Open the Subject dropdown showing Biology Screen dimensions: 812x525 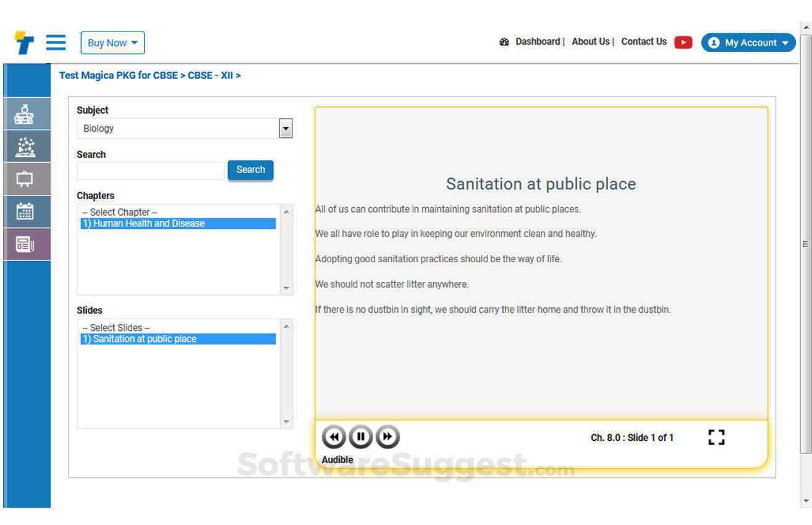tap(285, 128)
